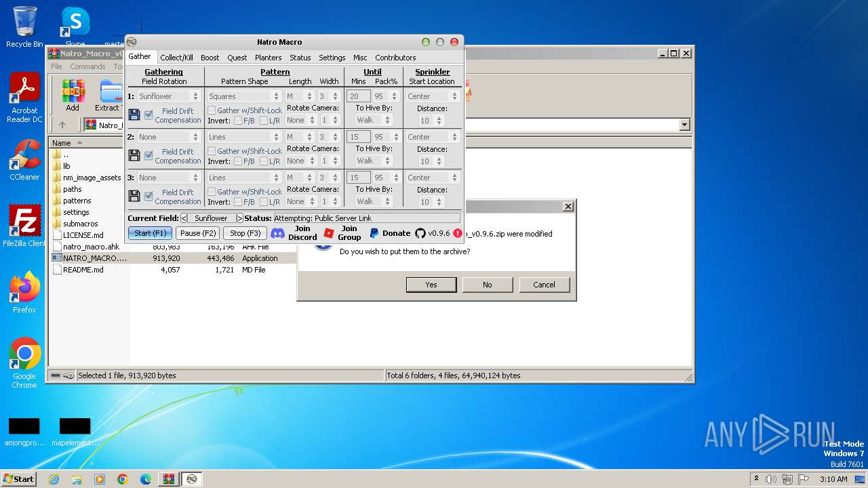Click the Edge icon in the taskbar
The width and height of the screenshot is (868, 488).
[x=146, y=479]
